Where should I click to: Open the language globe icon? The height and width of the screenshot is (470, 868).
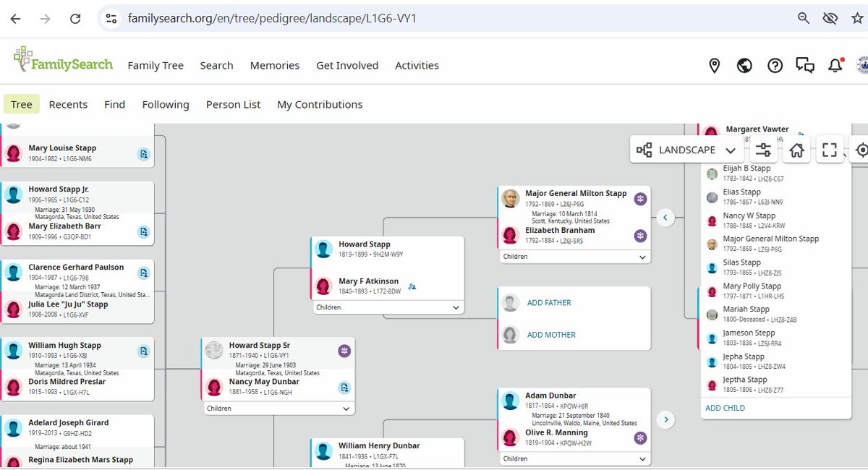[744, 66]
